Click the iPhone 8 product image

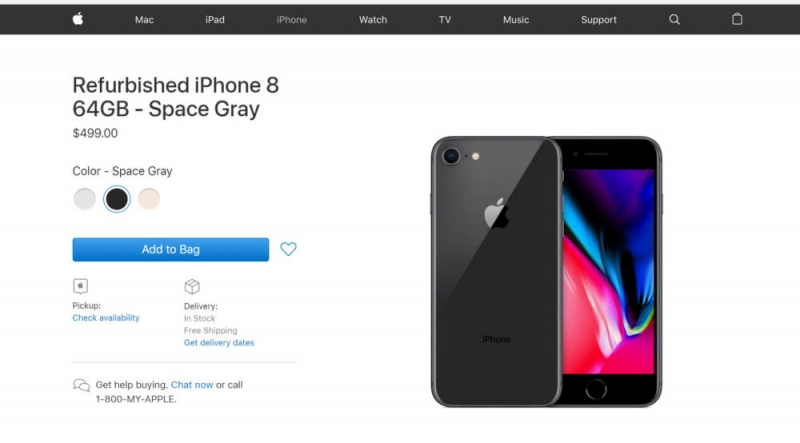tap(546, 272)
